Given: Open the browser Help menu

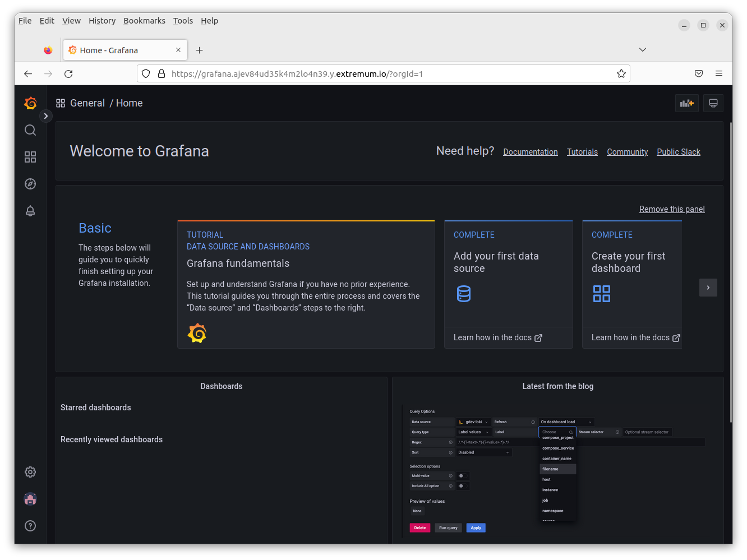Looking at the screenshot, I should pos(209,21).
